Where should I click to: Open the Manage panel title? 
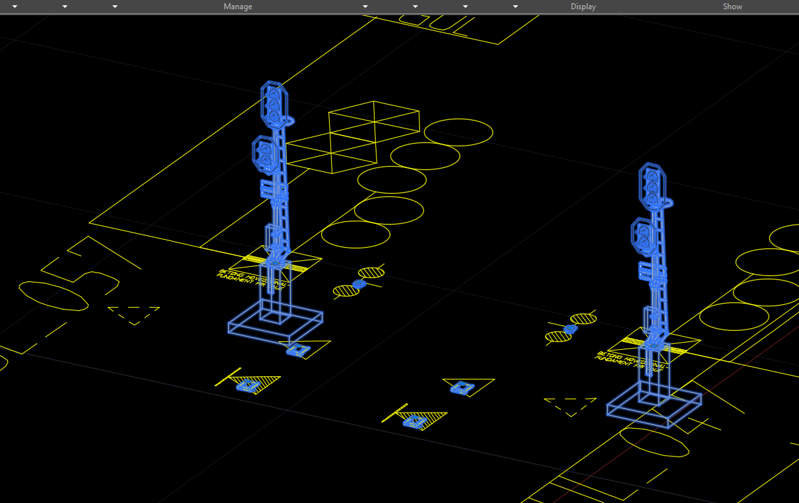click(237, 7)
